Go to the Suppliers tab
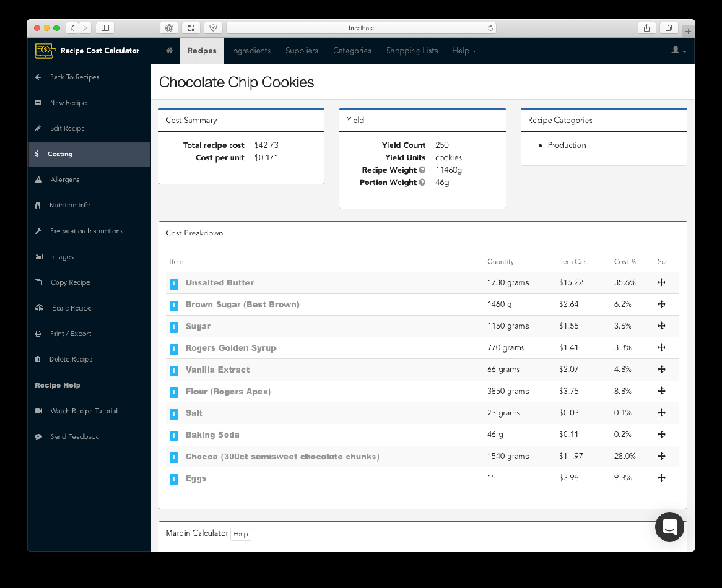Viewport: 722px width, 588px height. point(302,51)
